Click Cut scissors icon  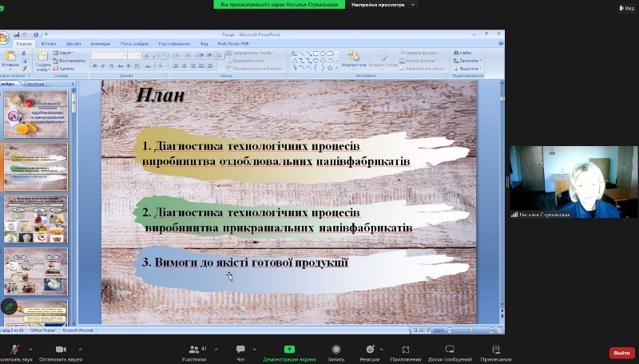24,53
